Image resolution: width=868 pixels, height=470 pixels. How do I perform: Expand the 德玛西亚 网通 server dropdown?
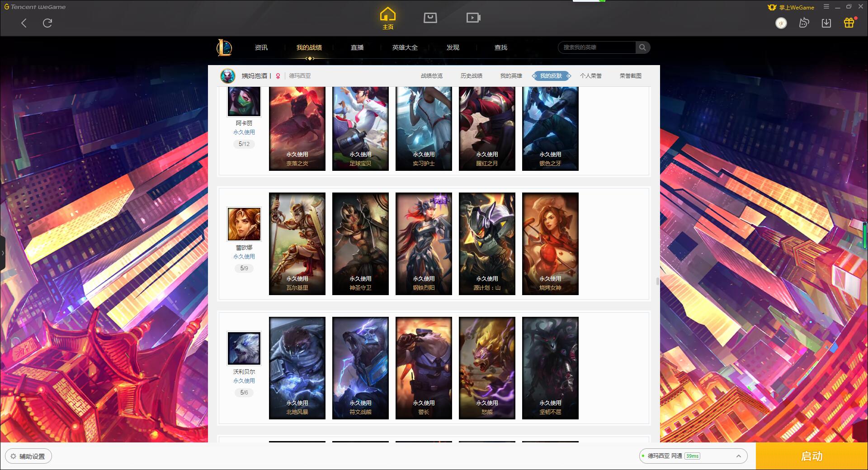693,456
